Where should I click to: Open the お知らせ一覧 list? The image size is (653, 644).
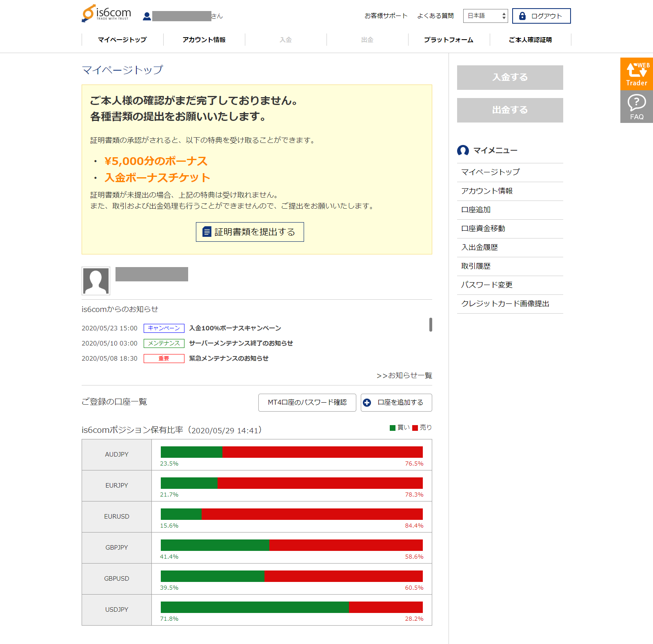pyautogui.click(x=405, y=375)
